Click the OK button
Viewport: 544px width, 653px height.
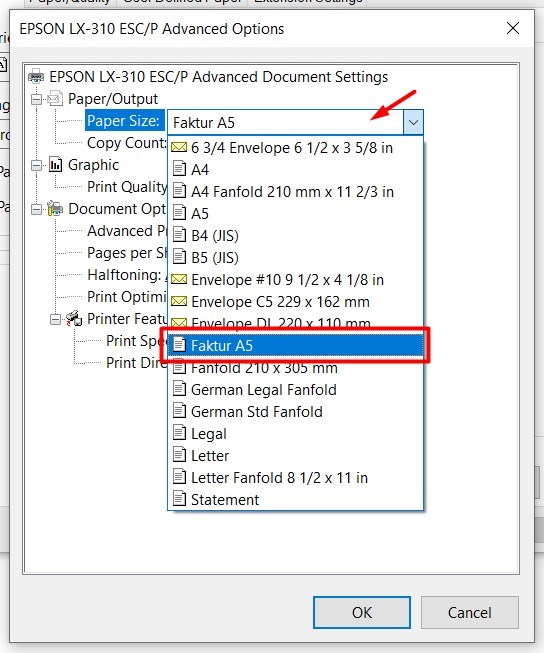pos(362,613)
